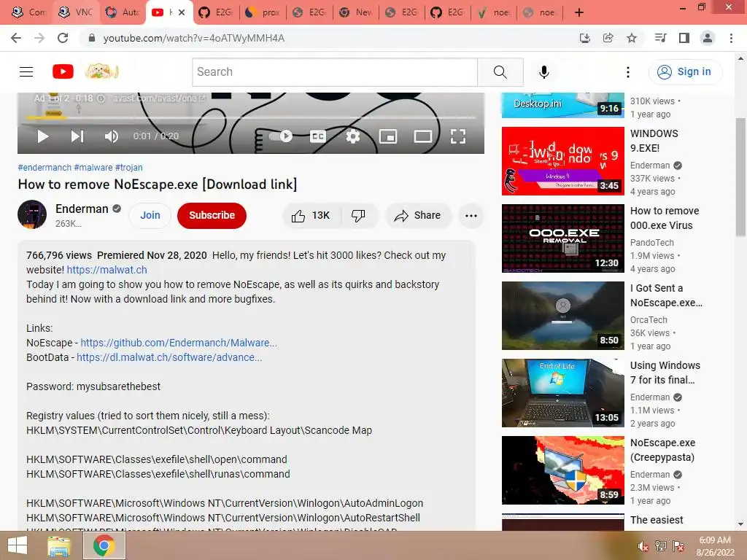
Task: Dislike the video with thumbs down
Action: click(359, 216)
